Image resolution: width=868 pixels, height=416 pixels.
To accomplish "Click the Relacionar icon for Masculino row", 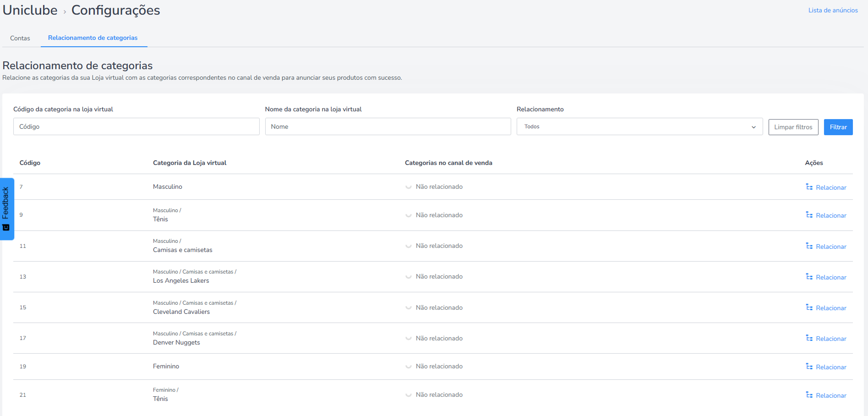I will [x=809, y=187].
